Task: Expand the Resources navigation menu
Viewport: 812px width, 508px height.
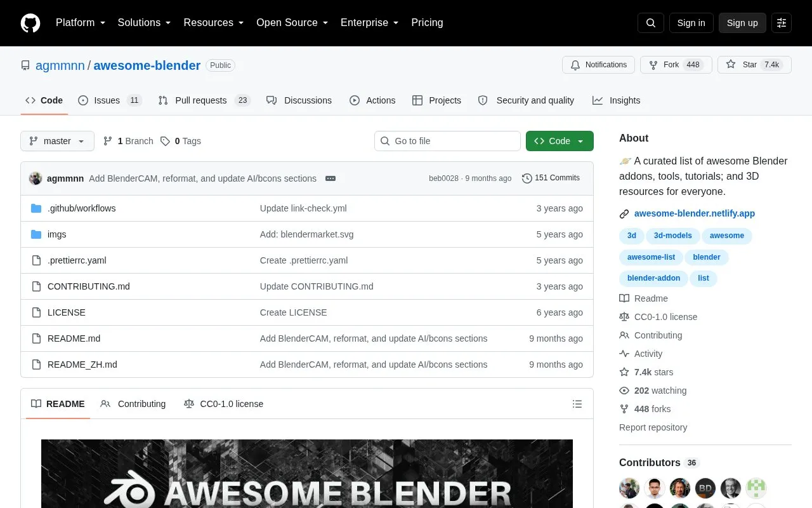Action: 214,23
